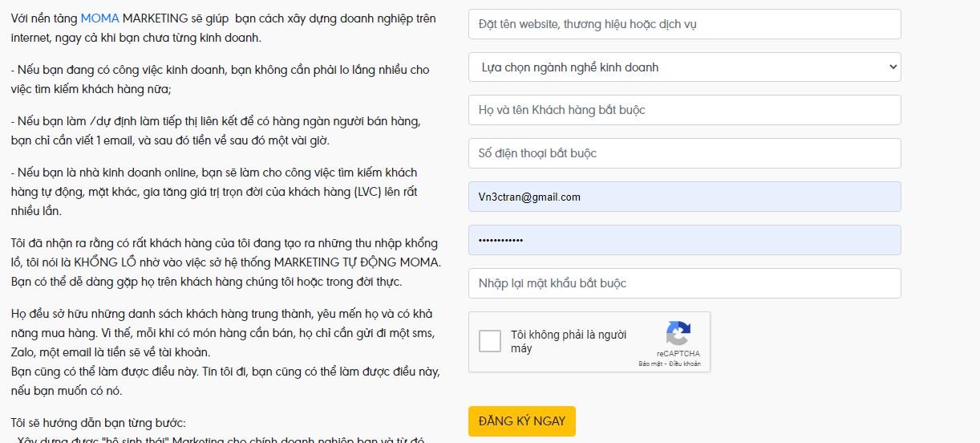Focus the masked password field
The width and height of the screenshot is (980, 443).
[684, 240]
